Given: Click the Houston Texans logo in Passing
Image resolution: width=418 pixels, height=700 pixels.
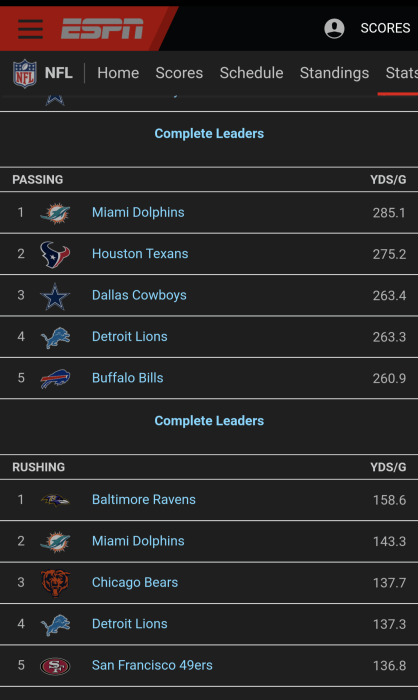Looking at the screenshot, I should 55,254.
